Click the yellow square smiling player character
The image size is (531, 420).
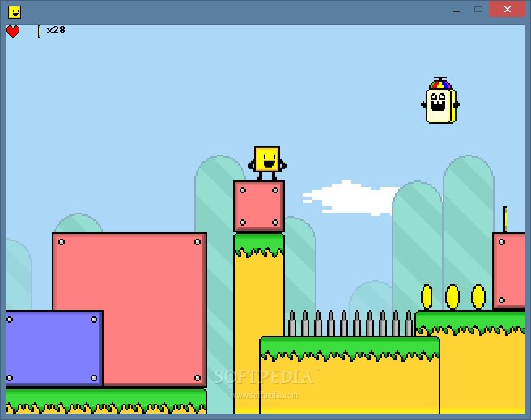pyautogui.click(x=267, y=163)
